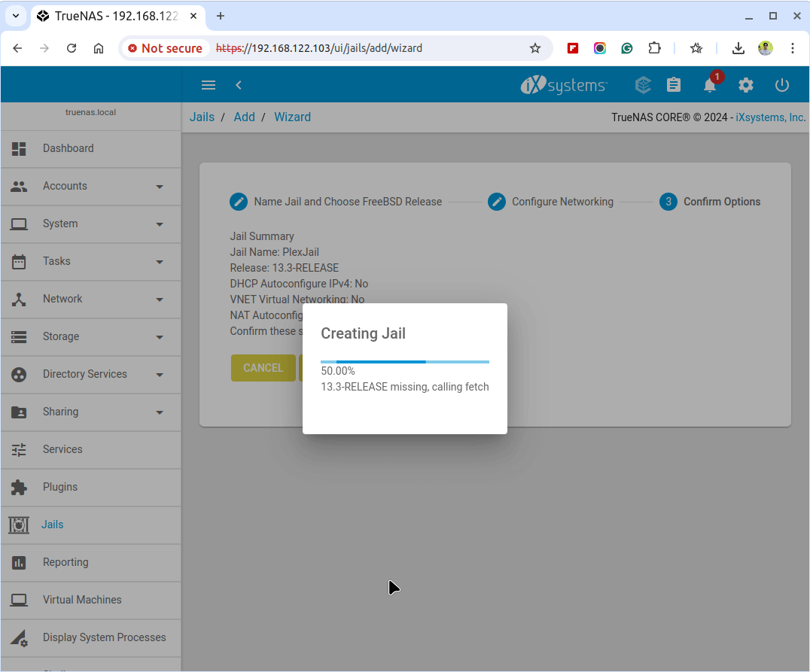This screenshot has width=810, height=672.
Task: Select Virtual Machines menu item
Action: tap(91, 601)
